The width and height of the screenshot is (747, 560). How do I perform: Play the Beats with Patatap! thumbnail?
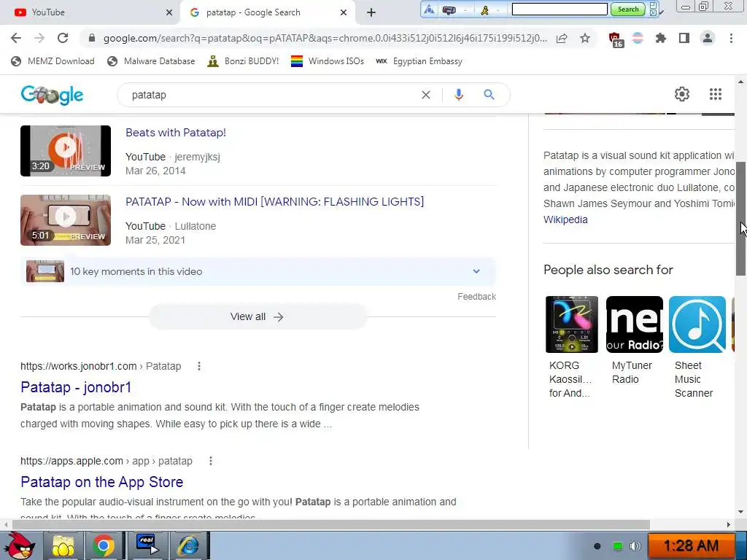click(66, 150)
